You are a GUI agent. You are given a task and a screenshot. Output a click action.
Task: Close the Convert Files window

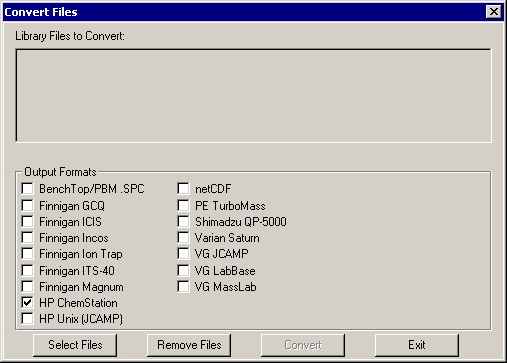pyautogui.click(x=494, y=12)
